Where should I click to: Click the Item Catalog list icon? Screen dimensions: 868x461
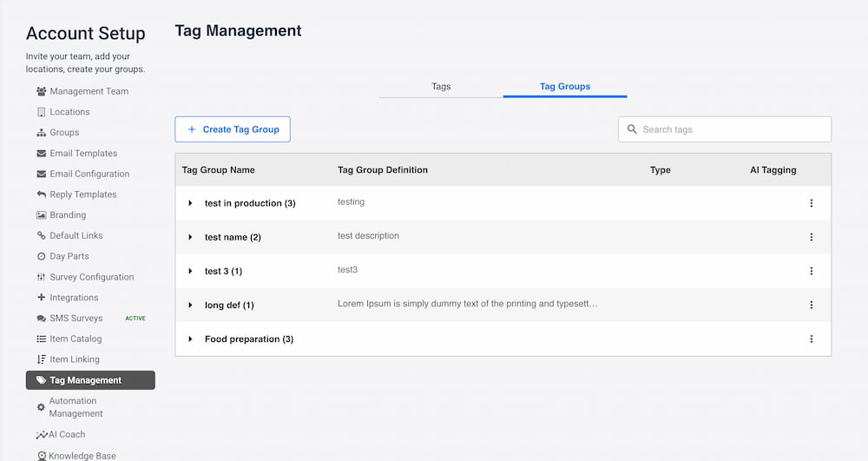click(41, 339)
